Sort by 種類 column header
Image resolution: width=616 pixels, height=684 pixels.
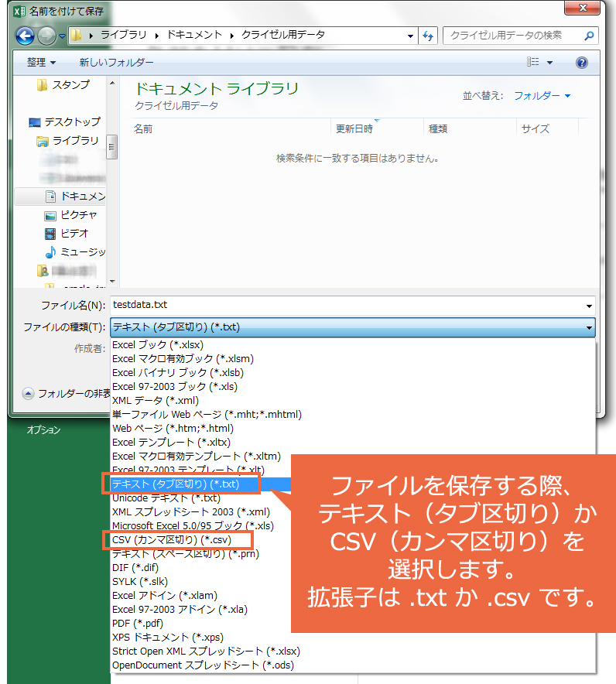click(x=437, y=128)
